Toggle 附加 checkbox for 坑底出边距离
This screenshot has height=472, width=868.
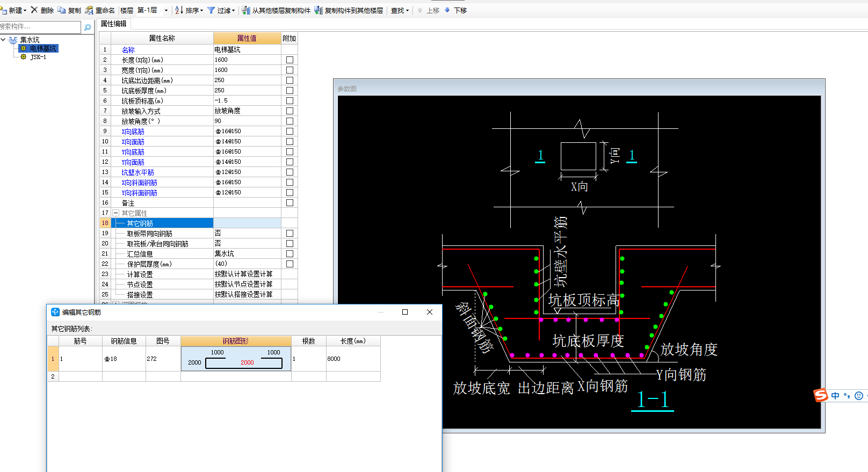click(290, 81)
